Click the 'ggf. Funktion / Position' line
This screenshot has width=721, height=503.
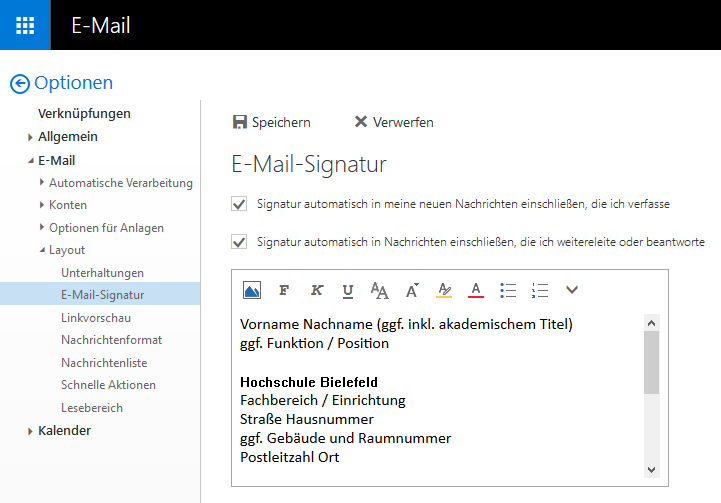pyautogui.click(x=315, y=343)
